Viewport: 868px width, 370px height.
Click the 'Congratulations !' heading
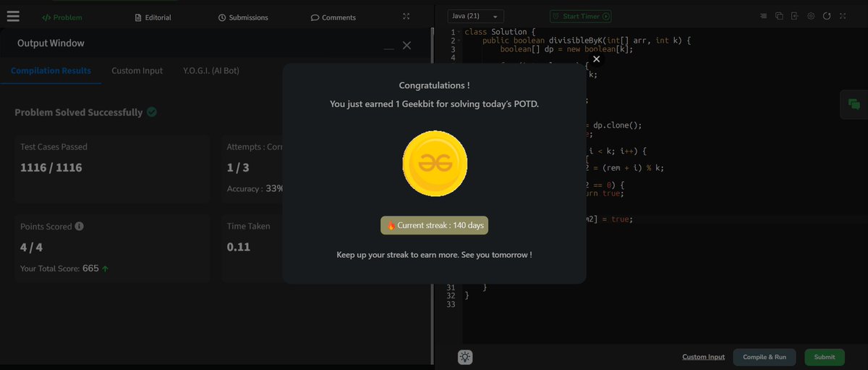[x=434, y=85]
